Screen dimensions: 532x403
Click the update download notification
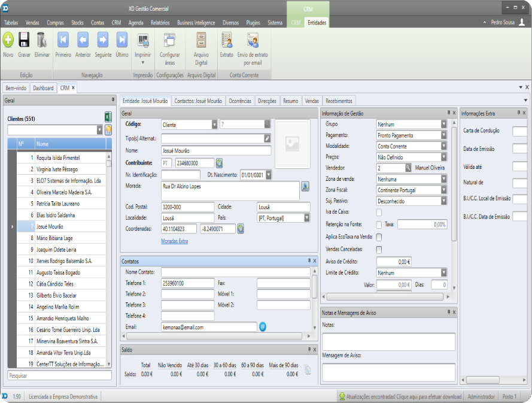coord(400,396)
